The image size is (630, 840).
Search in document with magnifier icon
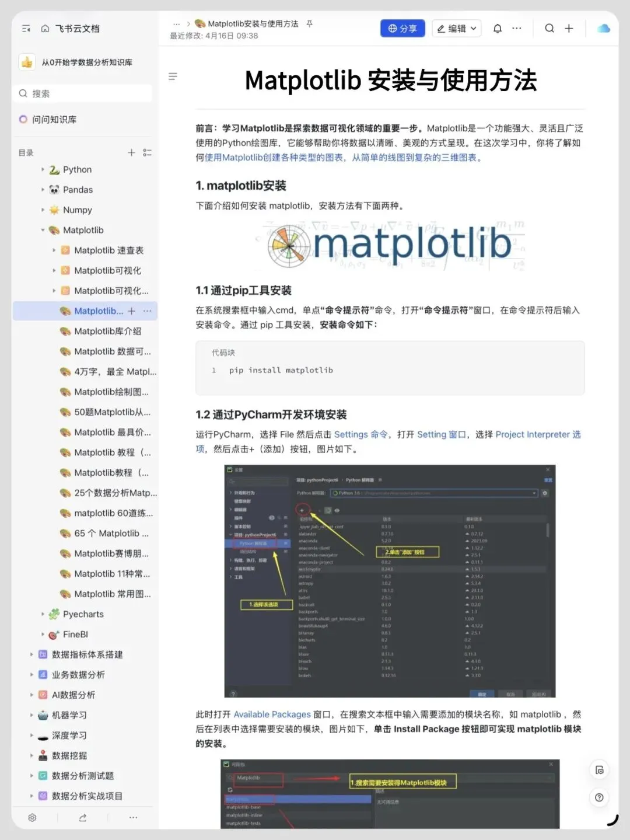point(549,28)
